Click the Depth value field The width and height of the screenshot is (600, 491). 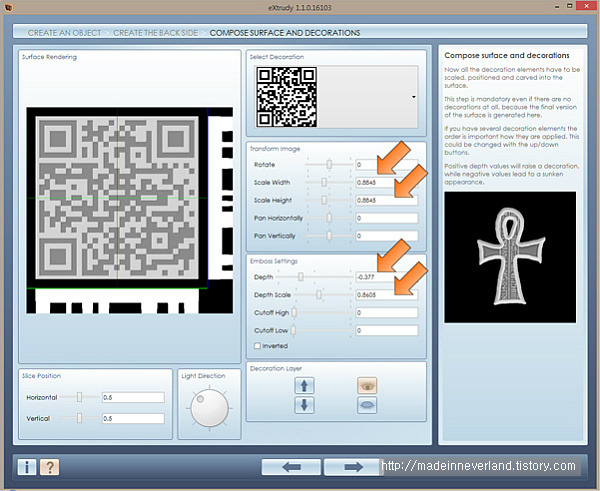coord(386,277)
